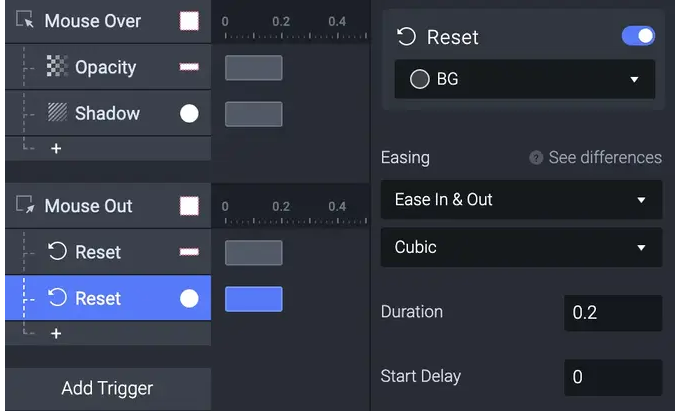Expand the Cubic easing type dropdown
Viewport: 677px width, 415px height.
click(521, 247)
